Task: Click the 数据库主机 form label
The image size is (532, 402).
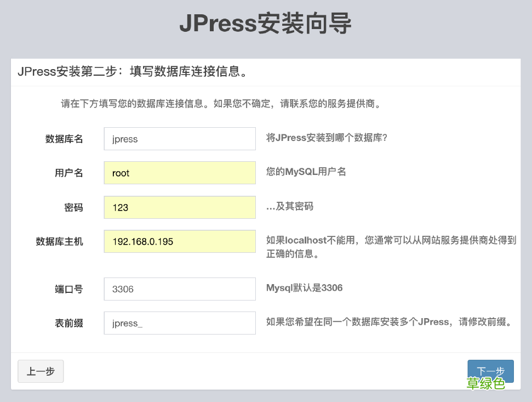Action: (59, 241)
